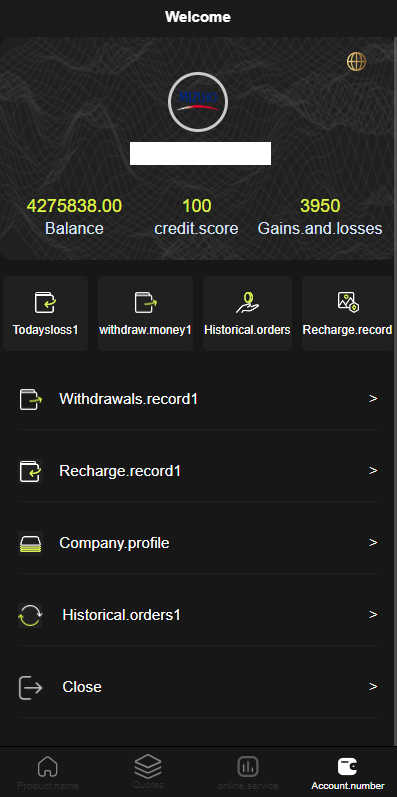Open Recharge.record1 list entry
Screen dimensions: 397x797
coord(198,471)
